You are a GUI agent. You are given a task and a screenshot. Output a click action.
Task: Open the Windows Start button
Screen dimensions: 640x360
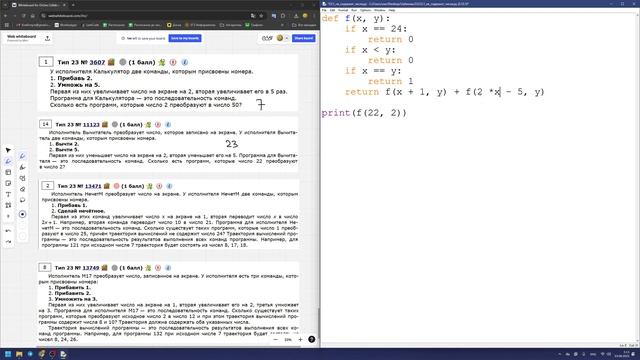click(x=8, y=354)
